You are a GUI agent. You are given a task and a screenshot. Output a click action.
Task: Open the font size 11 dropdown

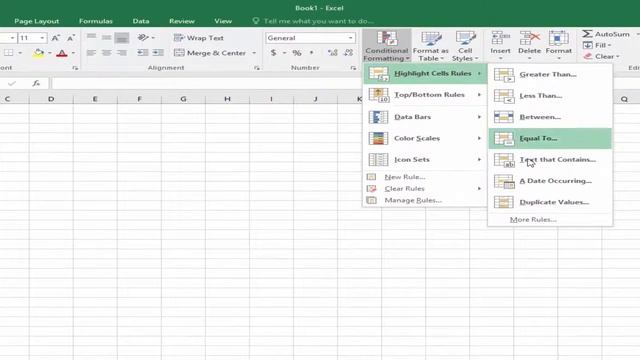tap(42, 38)
